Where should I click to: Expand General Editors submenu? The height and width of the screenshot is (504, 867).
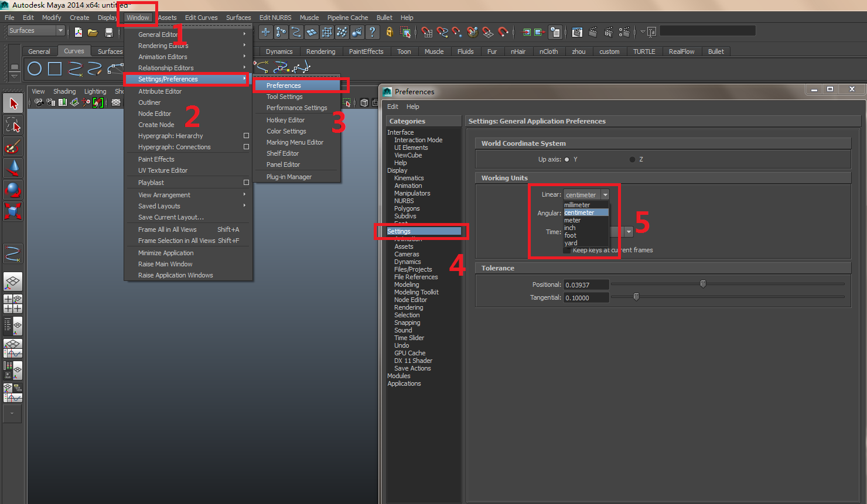187,35
